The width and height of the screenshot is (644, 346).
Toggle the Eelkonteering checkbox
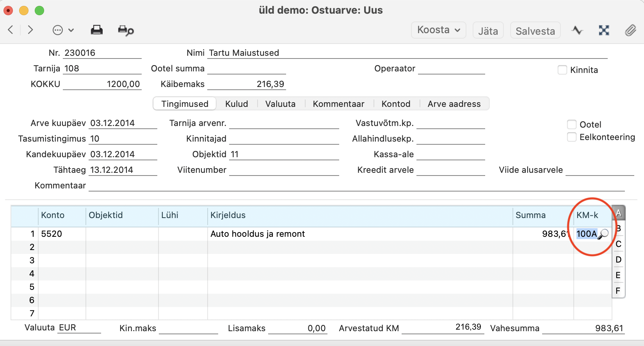572,137
